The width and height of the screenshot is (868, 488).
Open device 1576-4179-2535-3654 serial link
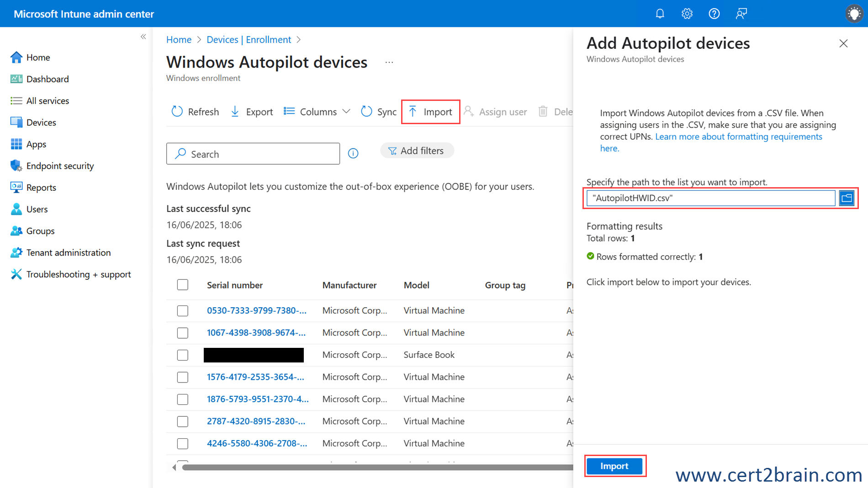tap(255, 377)
